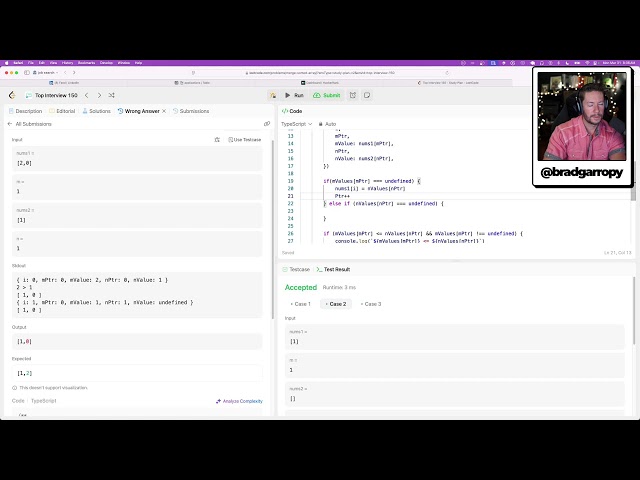Open the Apple menu

point(6,63)
